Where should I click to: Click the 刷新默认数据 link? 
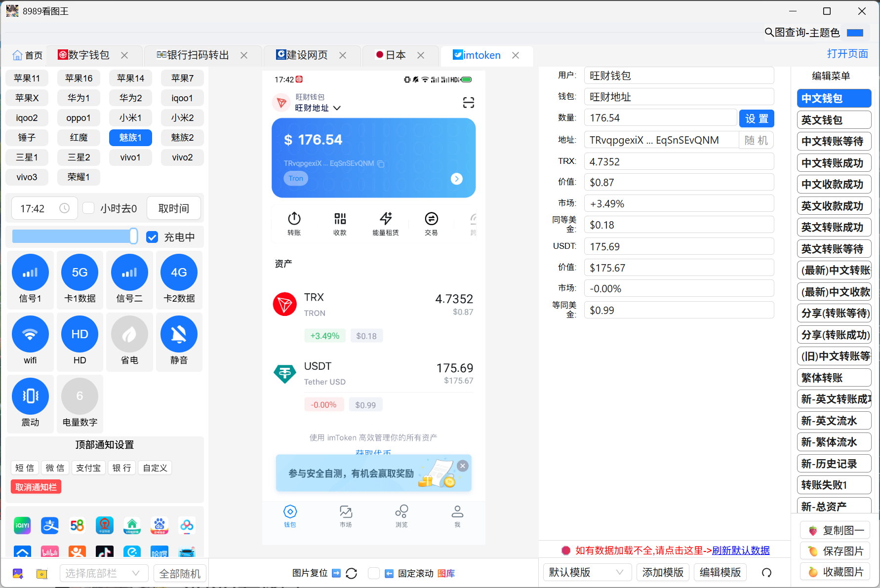tap(741, 550)
